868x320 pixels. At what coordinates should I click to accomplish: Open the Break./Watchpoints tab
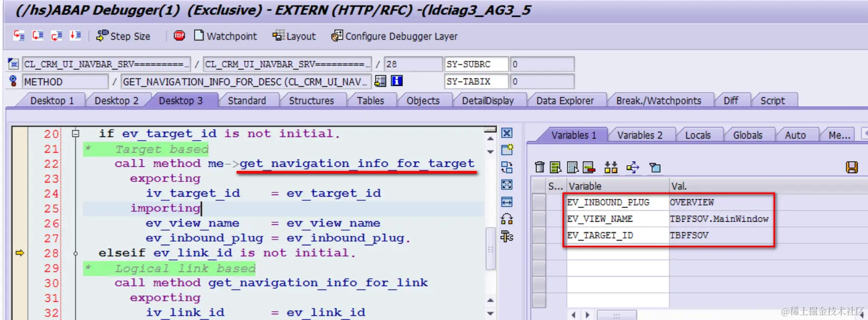tap(659, 100)
